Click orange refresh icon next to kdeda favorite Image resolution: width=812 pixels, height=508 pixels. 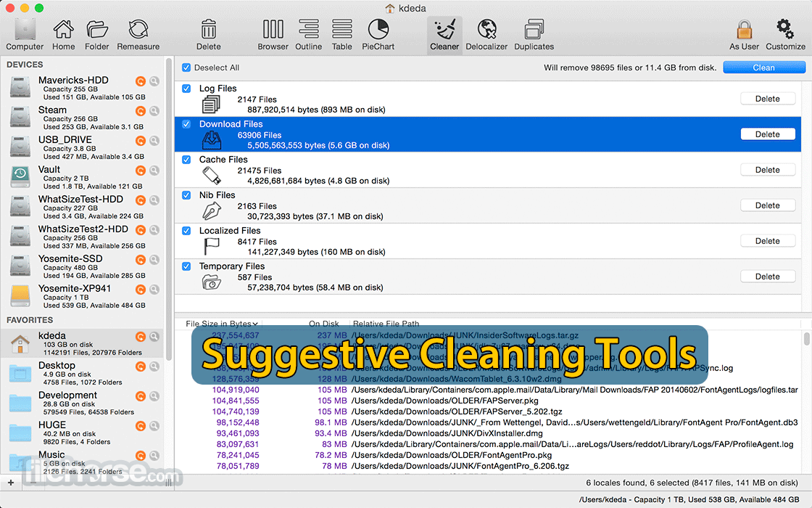pos(141,337)
